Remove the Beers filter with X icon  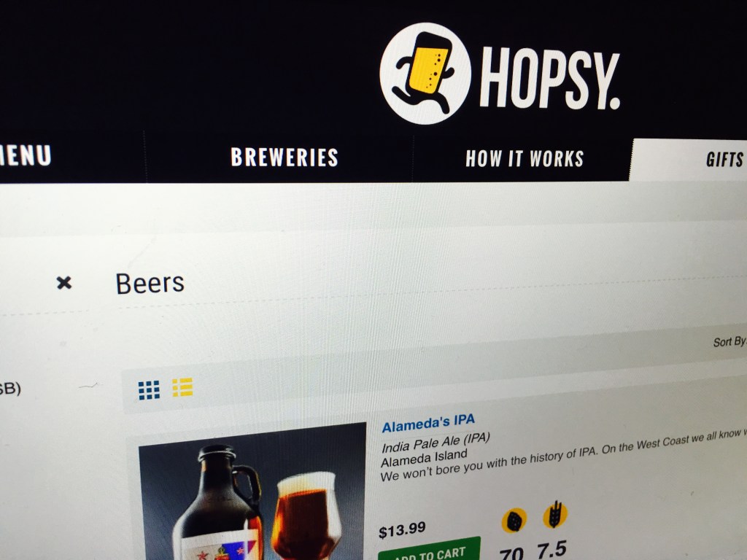(64, 283)
